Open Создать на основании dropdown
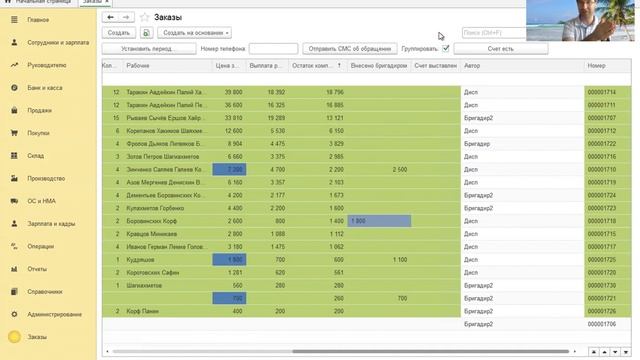 (x=195, y=33)
